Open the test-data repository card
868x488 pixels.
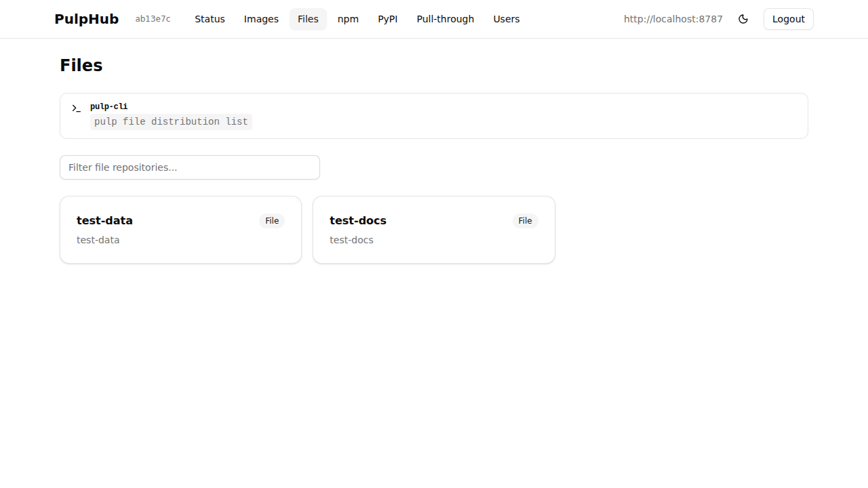coord(180,229)
